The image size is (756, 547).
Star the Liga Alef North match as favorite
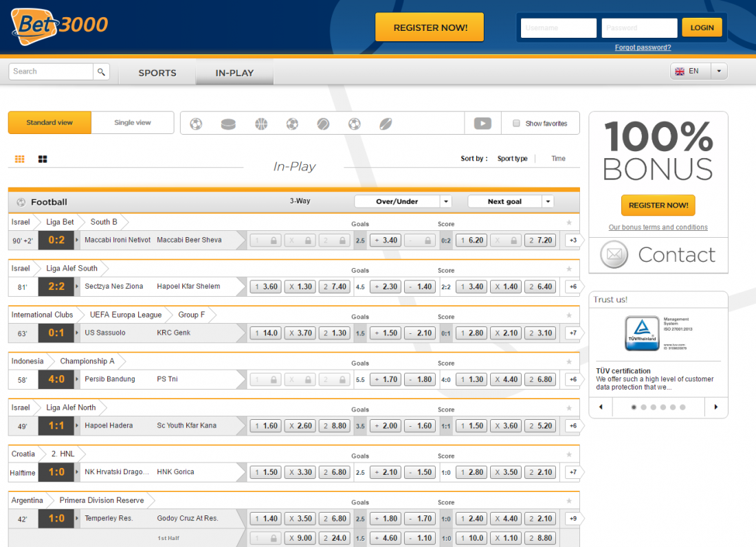coord(569,408)
